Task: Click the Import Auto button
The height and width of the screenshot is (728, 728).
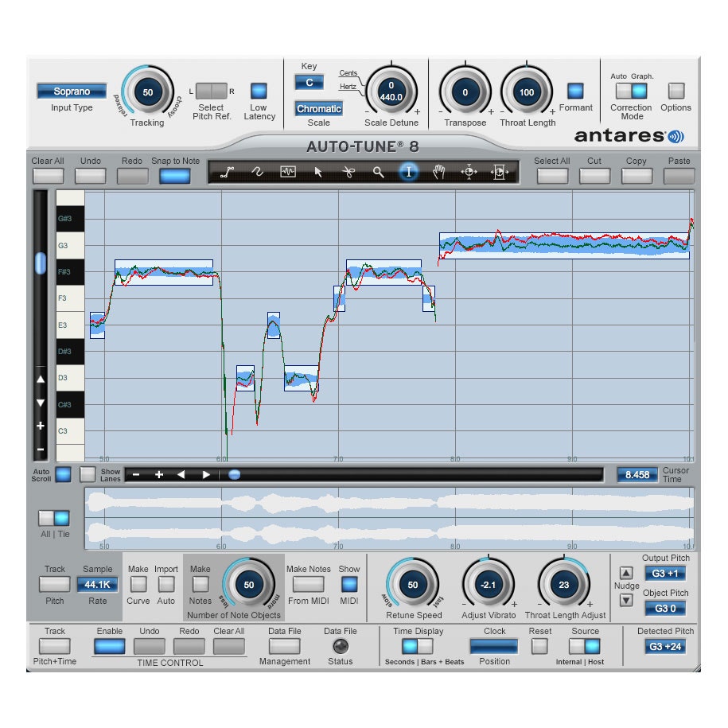Action: coord(166,584)
